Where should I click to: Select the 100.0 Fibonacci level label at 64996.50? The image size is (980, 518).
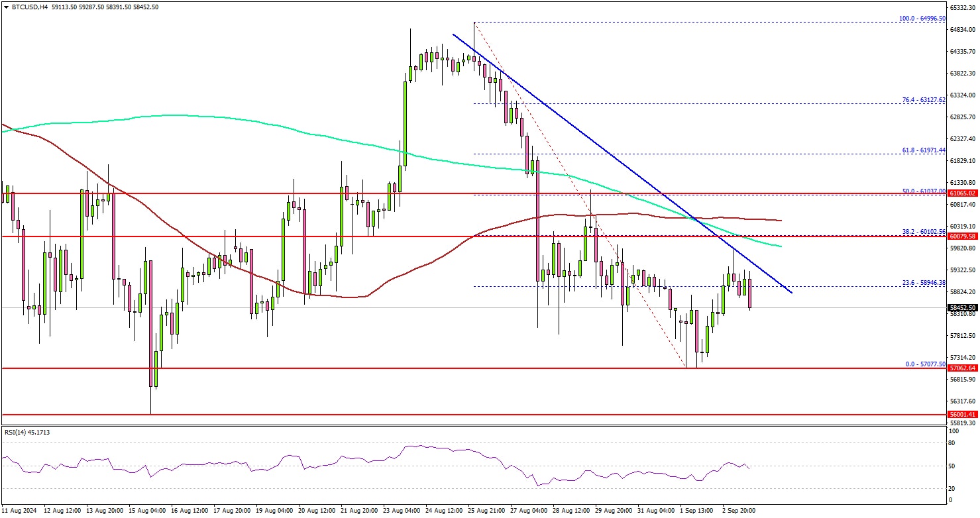click(921, 19)
